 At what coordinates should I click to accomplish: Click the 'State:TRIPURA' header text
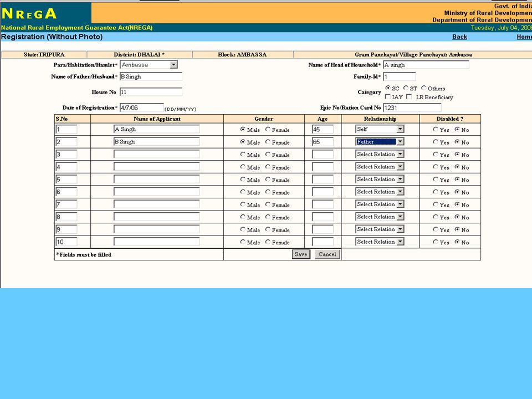coord(44,55)
